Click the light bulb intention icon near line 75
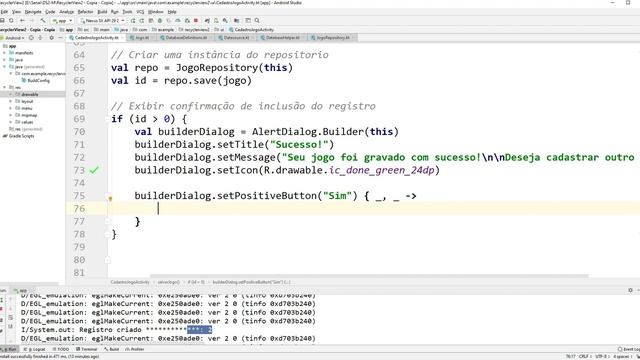This screenshot has height=360, width=640. 110,199
